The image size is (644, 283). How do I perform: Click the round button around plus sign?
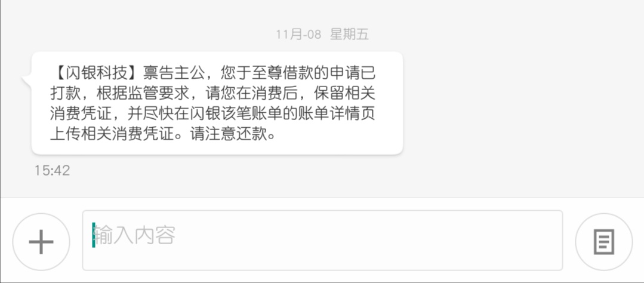pos(41,242)
